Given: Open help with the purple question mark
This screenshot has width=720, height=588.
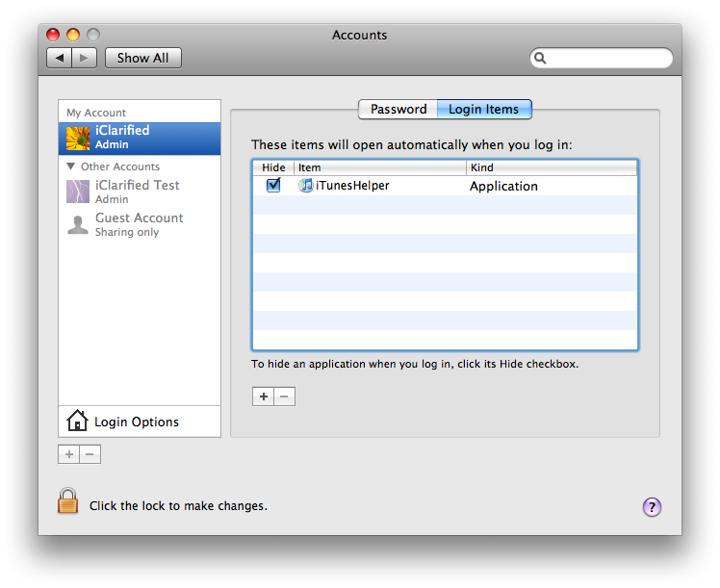Looking at the screenshot, I should (652, 506).
